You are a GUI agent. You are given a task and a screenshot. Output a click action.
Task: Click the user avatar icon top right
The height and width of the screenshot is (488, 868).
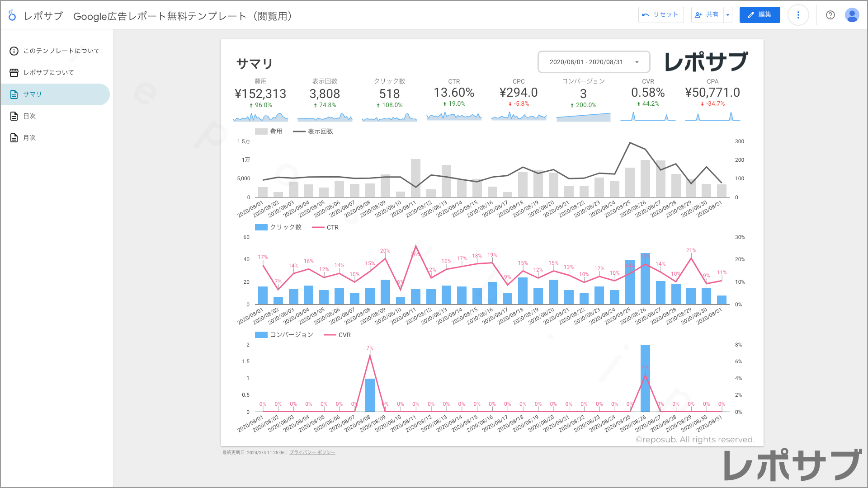852,15
